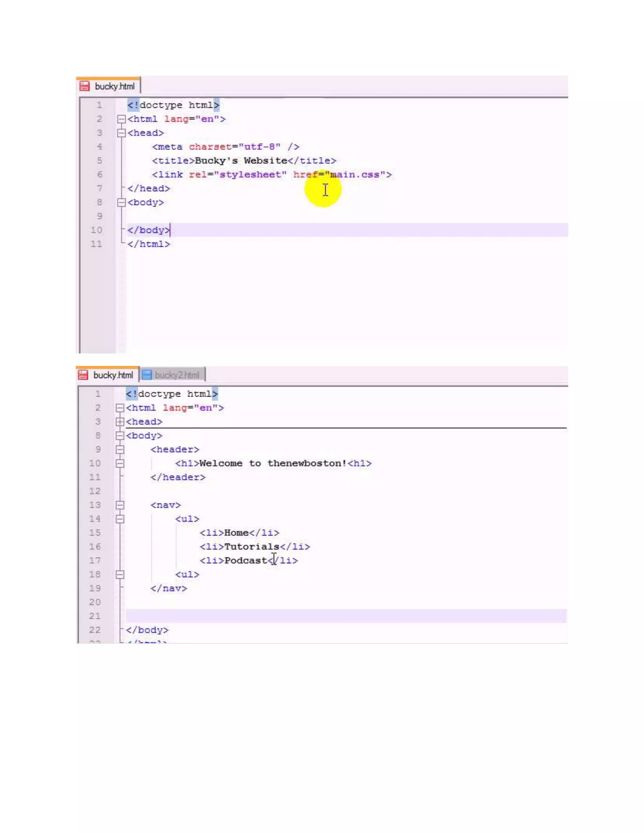This screenshot has height=833, width=644.
Task: Click line number 9 of the empty body line
Action: coord(99,216)
